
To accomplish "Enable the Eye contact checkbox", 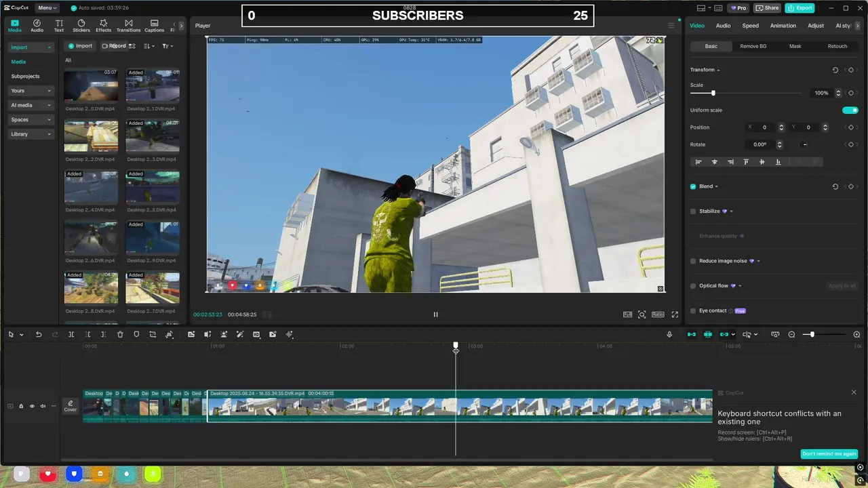I will 693,310.
